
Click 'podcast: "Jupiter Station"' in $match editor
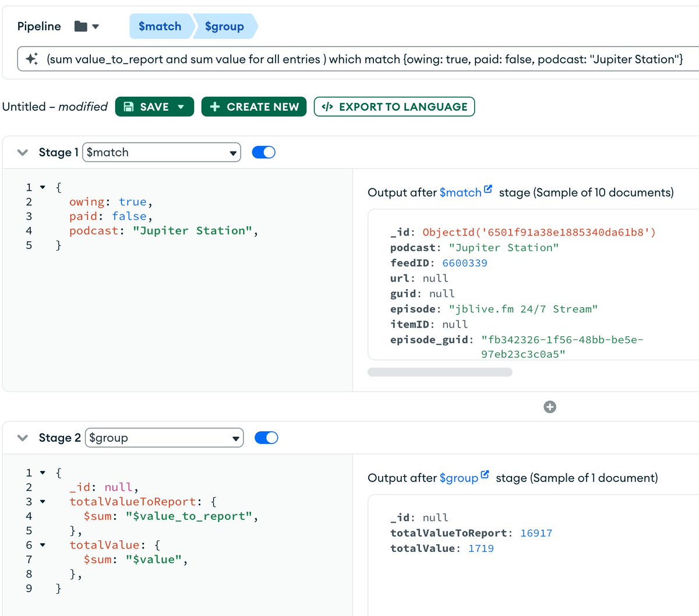point(164,230)
